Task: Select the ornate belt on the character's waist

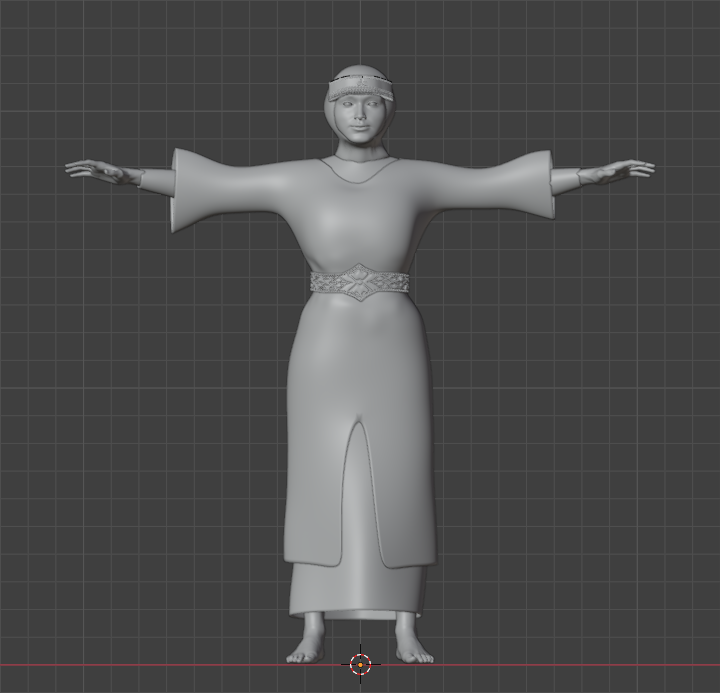Action: click(x=360, y=283)
